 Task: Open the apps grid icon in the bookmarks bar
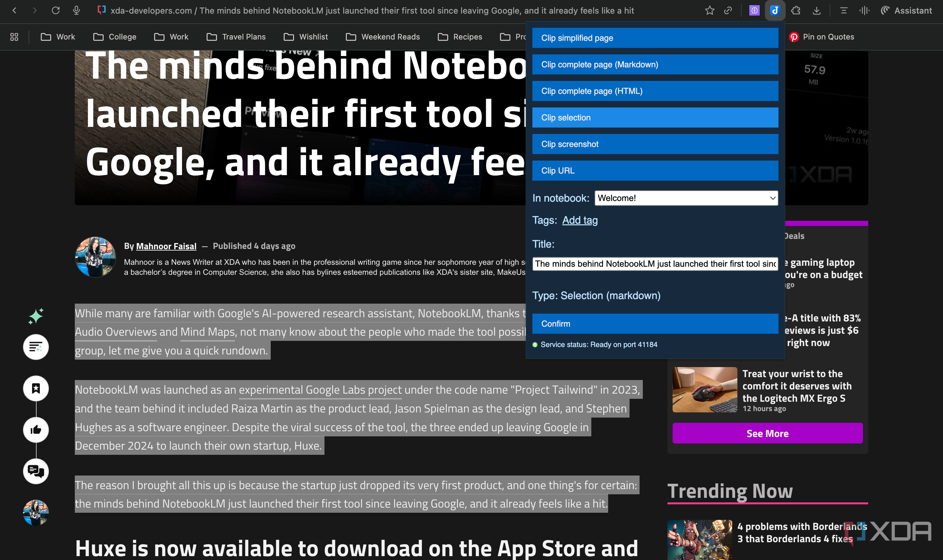point(14,37)
